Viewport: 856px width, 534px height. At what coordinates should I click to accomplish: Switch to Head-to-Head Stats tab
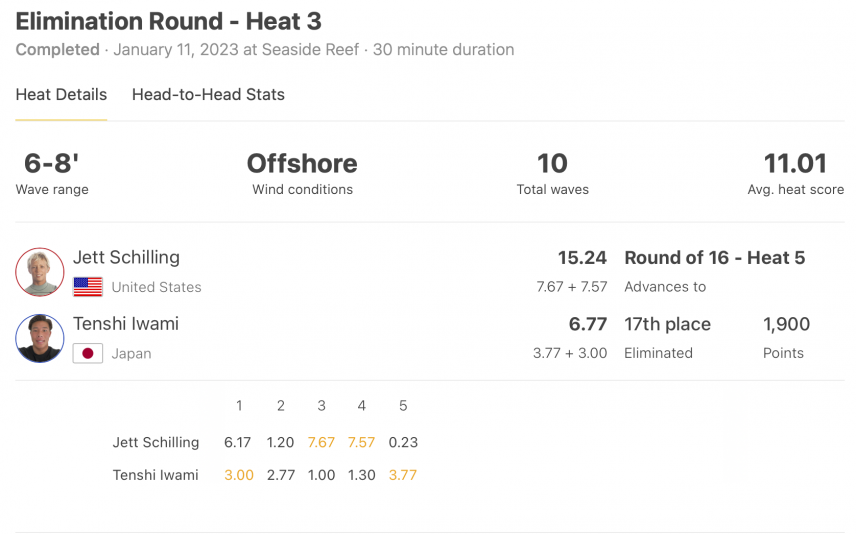(x=208, y=94)
